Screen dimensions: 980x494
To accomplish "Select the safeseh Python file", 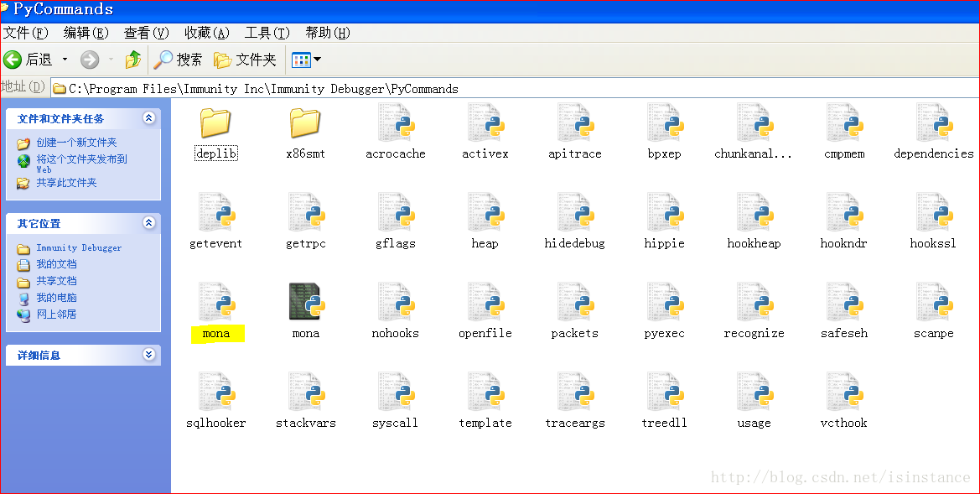I will tap(843, 302).
